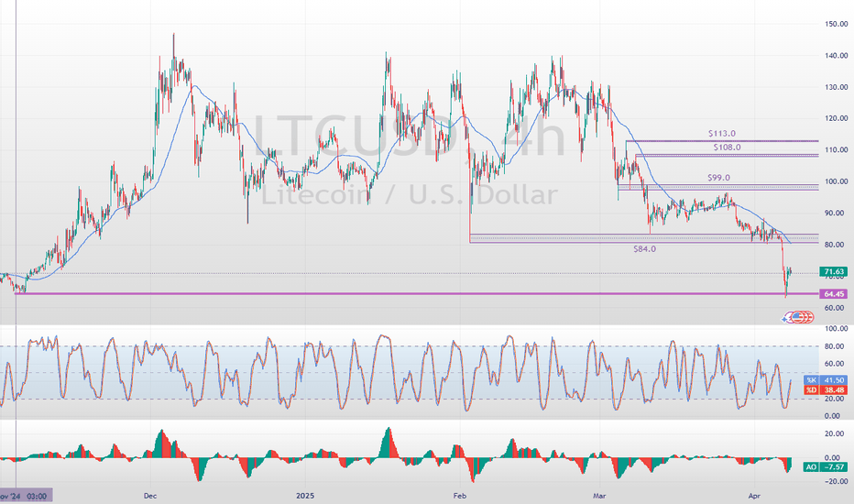Click 100.00 on the main price axis

point(836,181)
